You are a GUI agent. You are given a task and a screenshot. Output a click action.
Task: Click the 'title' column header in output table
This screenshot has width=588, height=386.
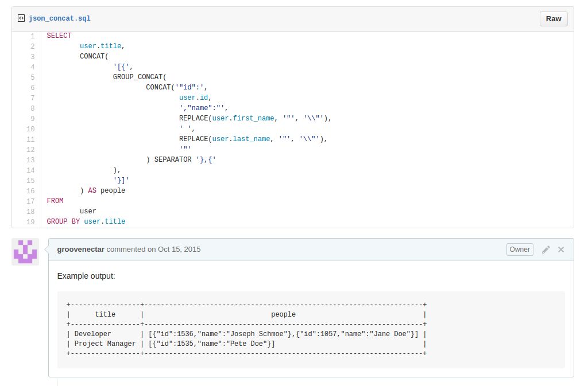point(106,314)
